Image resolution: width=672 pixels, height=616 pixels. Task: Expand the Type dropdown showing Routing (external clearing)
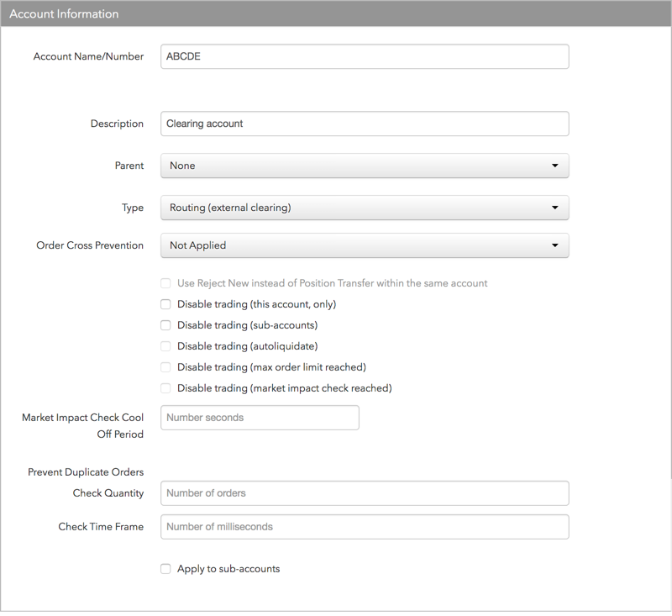[x=365, y=208]
